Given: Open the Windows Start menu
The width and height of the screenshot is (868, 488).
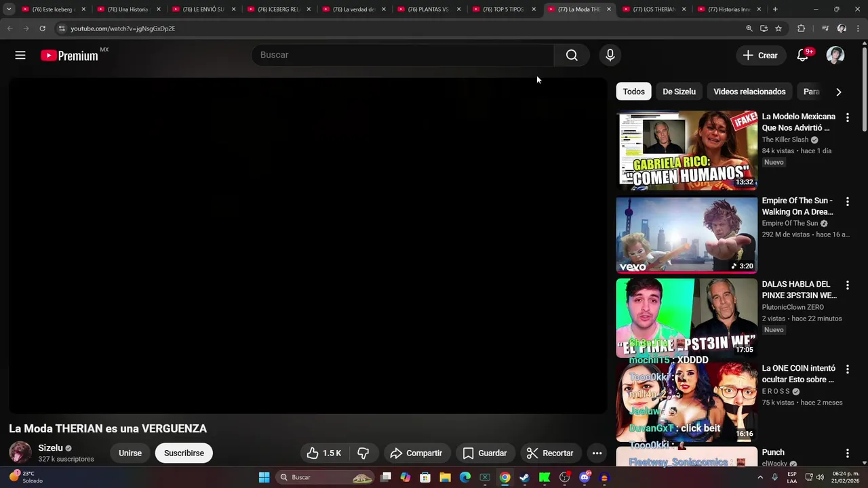Looking at the screenshot, I should coord(264,477).
